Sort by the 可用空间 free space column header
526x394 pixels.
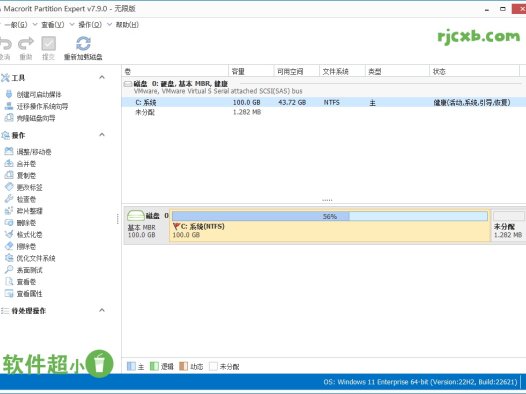pyautogui.click(x=297, y=71)
